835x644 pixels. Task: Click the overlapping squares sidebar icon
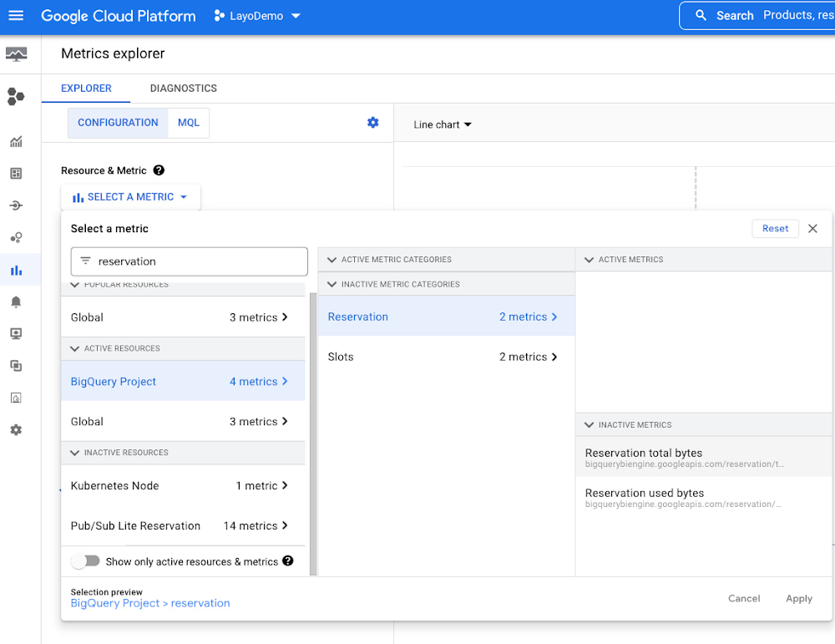(16, 366)
